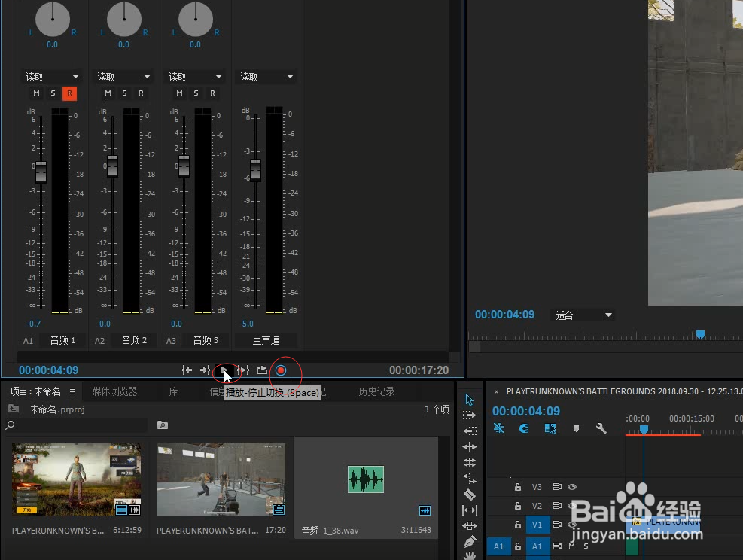Select the Track Select Backward tool
The width and height of the screenshot is (743, 560).
click(469, 431)
